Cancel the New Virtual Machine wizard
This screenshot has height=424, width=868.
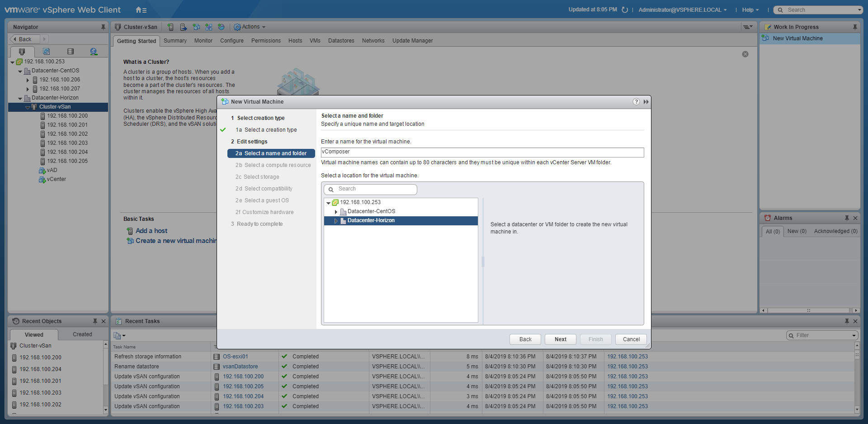coord(631,339)
